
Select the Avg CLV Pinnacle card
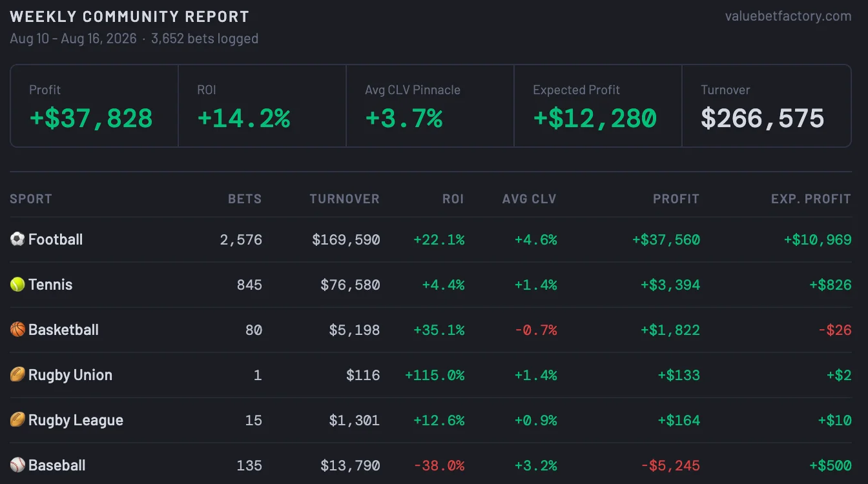click(x=430, y=106)
